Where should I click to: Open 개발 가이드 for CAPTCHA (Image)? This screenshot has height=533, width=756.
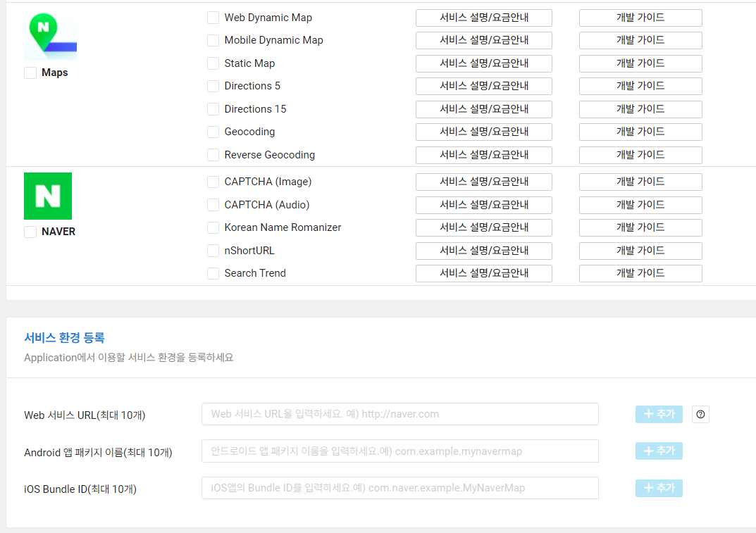coord(640,182)
